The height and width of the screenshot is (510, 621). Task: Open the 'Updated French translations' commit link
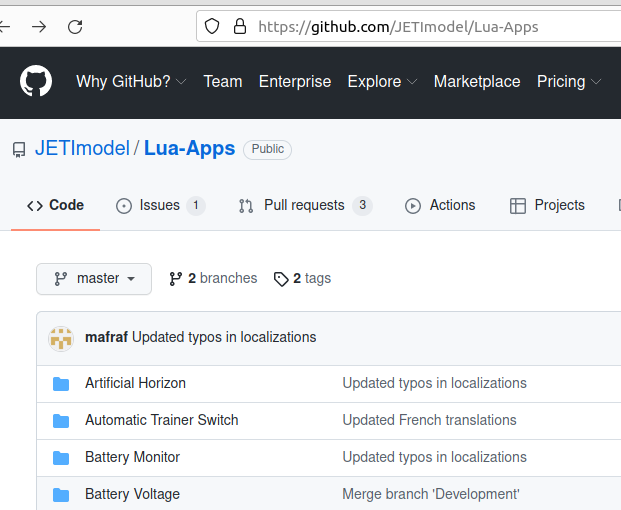(429, 420)
